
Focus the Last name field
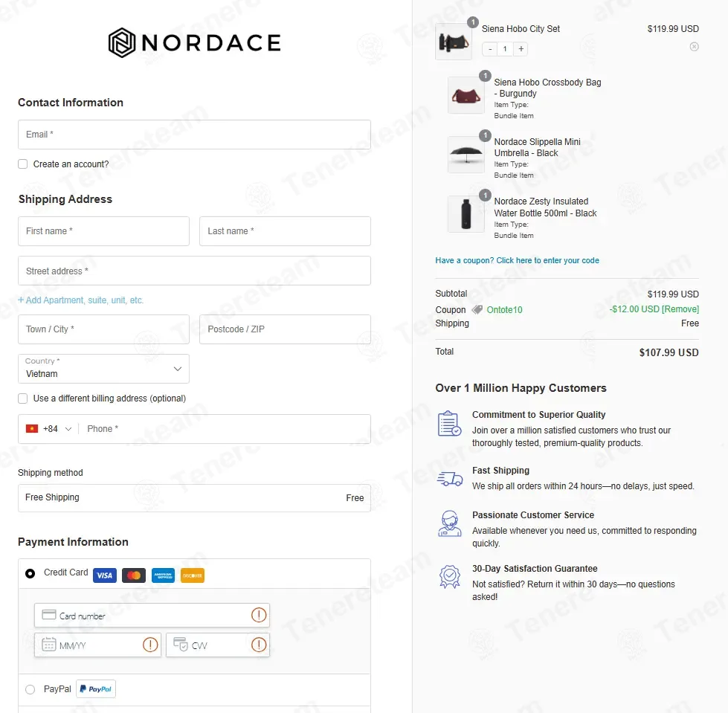tap(285, 231)
